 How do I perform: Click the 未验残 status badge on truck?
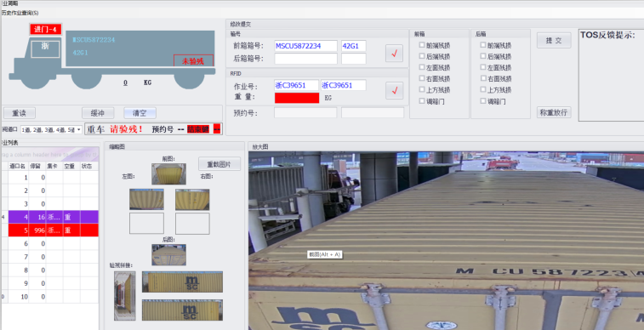tap(193, 60)
